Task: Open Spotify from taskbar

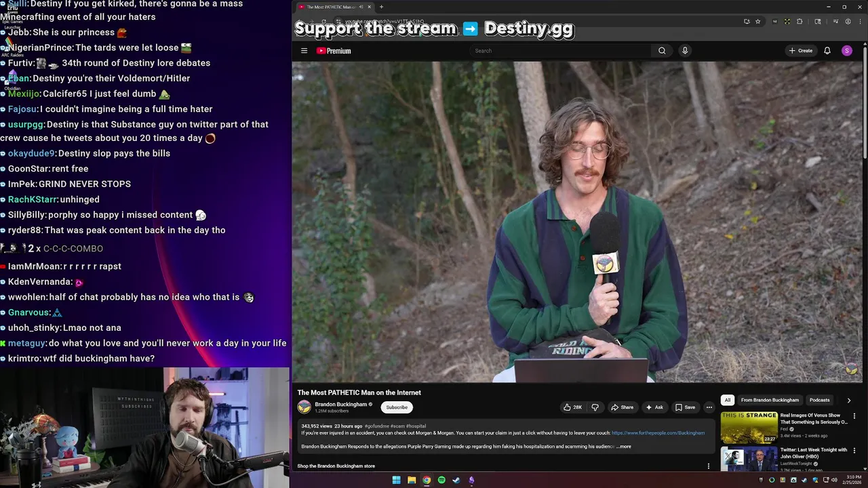Action: coord(441,480)
